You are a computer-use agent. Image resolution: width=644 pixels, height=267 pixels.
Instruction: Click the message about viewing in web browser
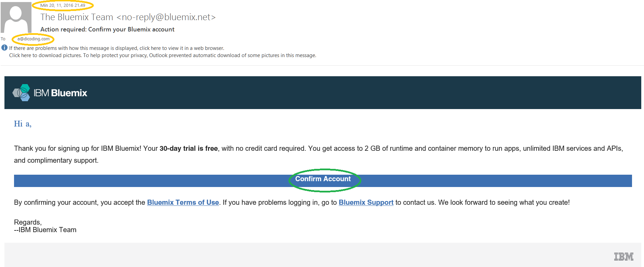[116, 48]
